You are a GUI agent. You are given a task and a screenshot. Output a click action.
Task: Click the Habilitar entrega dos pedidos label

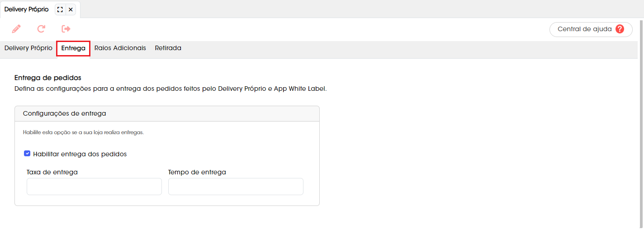(x=80, y=154)
